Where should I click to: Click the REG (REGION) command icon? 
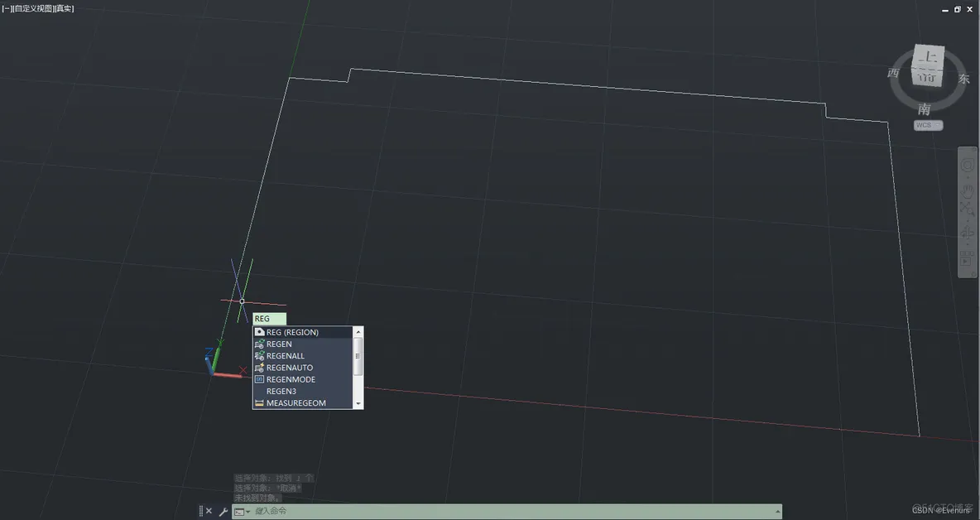coord(259,332)
